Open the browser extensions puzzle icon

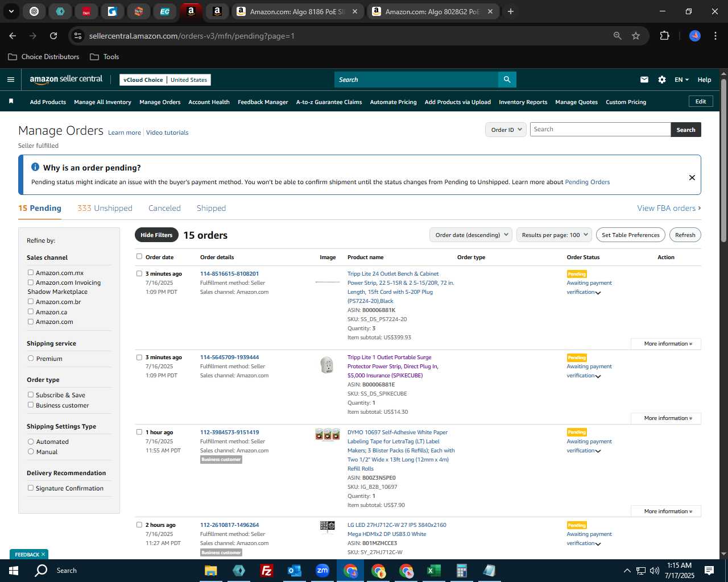click(x=664, y=36)
